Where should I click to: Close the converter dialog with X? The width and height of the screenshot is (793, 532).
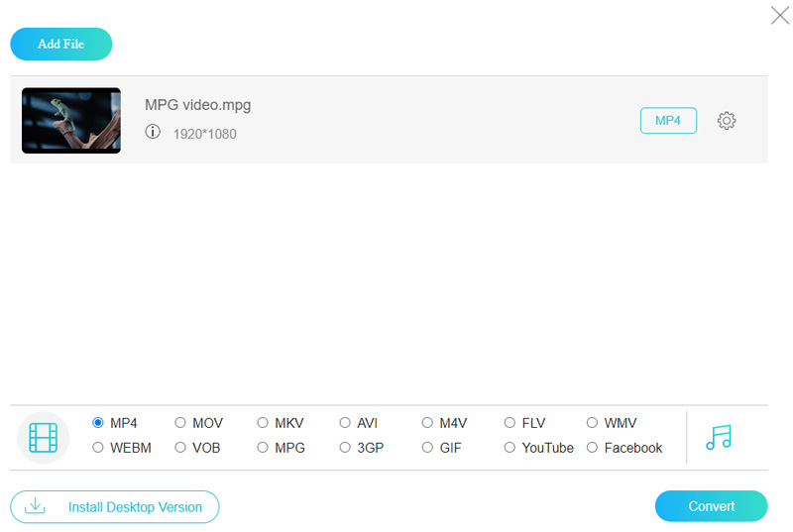[x=780, y=15]
